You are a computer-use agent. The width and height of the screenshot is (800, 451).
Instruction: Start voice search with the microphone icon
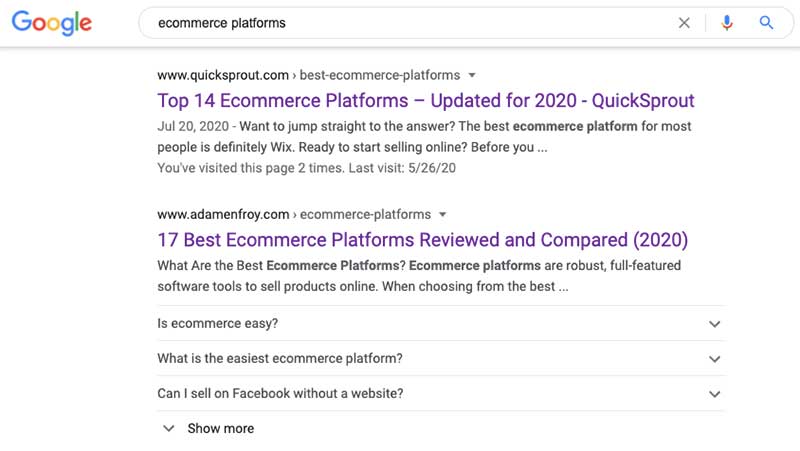click(727, 23)
